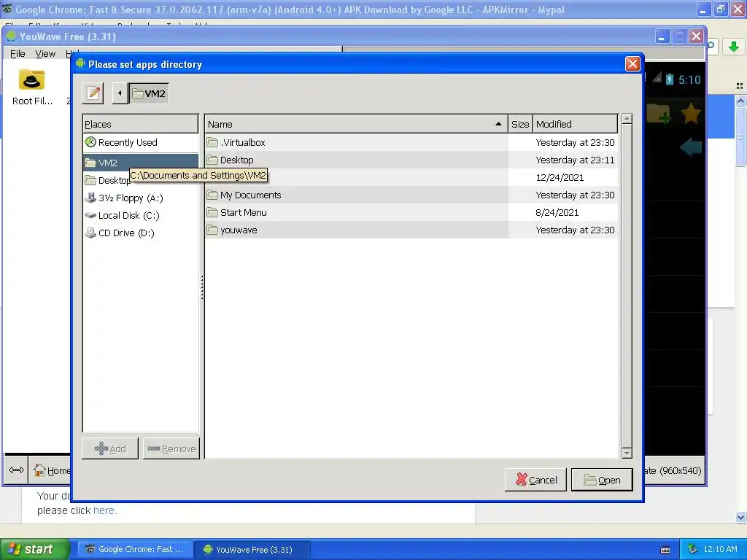This screenshot has height=560, width=747.
Task: Click the system tray icon beside the clock
Action: tap(693, 549)
